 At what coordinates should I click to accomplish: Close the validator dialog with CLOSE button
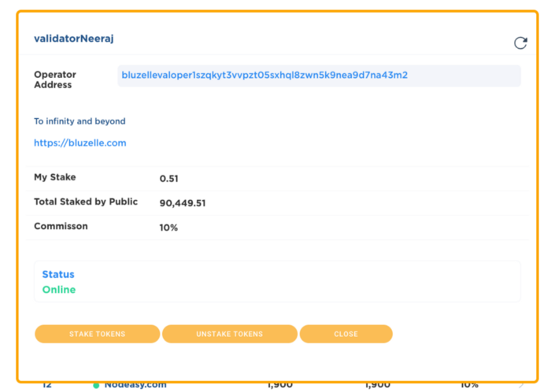pyautogui.click(x=346, y=334)
